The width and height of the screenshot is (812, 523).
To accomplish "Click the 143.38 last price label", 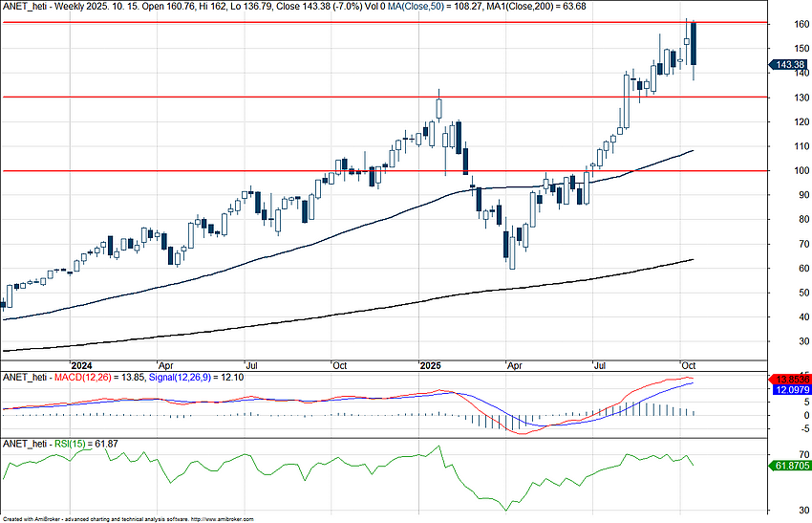I will tap(791, 65).
